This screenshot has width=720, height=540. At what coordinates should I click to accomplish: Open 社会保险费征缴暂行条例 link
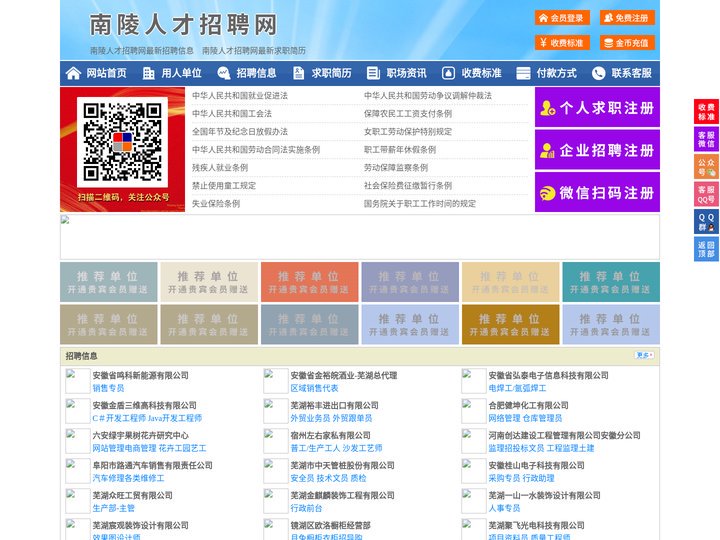pos(408,185)
